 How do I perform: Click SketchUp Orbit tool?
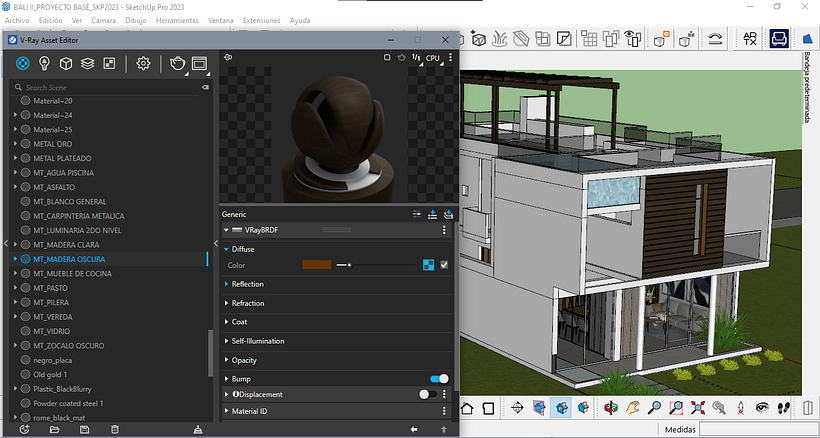(x=610, y=407)
